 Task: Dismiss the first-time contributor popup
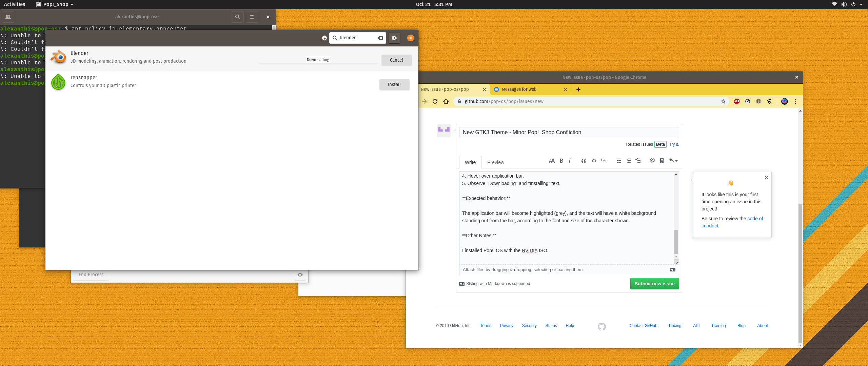pos(766,178)
